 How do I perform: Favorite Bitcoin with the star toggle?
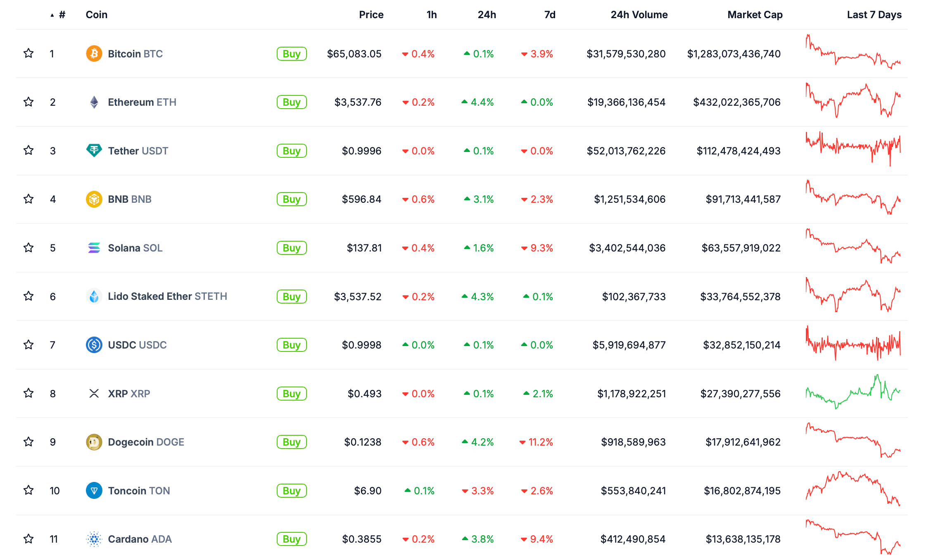[x=28, y=53]
